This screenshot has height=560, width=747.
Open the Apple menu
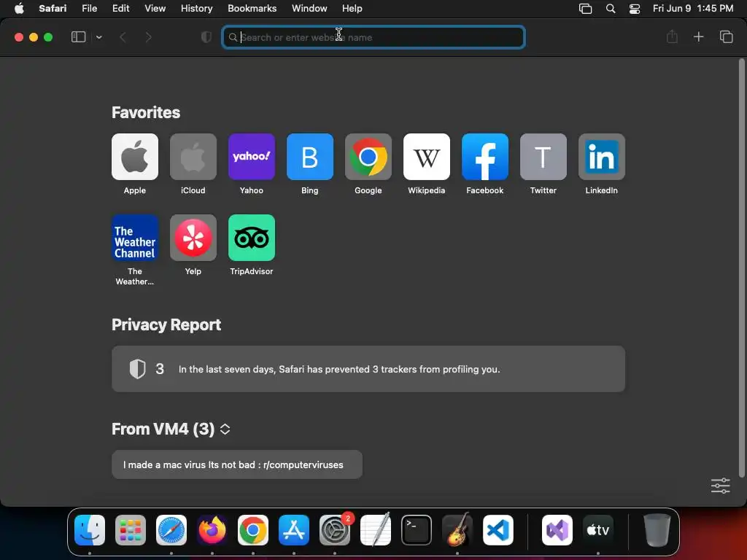19,9
